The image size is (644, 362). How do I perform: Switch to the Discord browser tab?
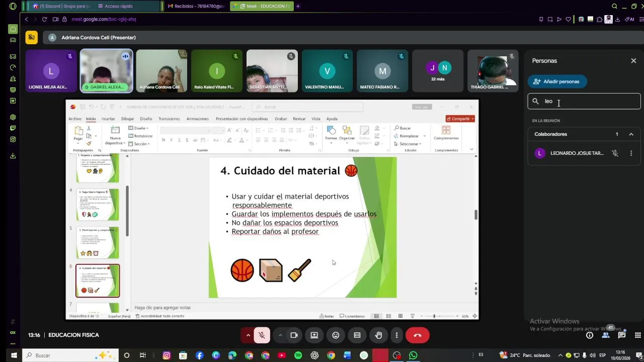tap(62, 6)
